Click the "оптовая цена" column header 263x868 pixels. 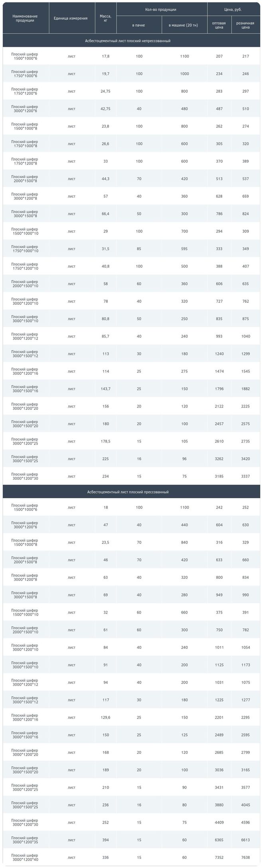coord(219,25)
